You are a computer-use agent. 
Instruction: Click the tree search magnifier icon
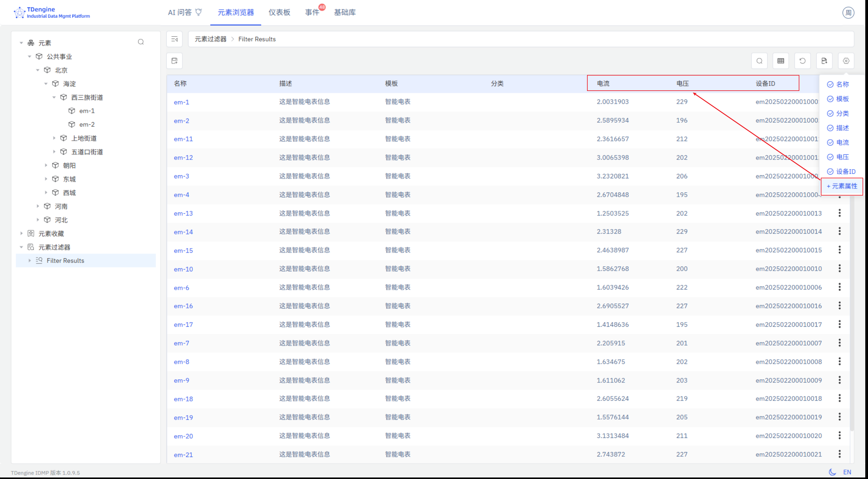tap(141, 42)
